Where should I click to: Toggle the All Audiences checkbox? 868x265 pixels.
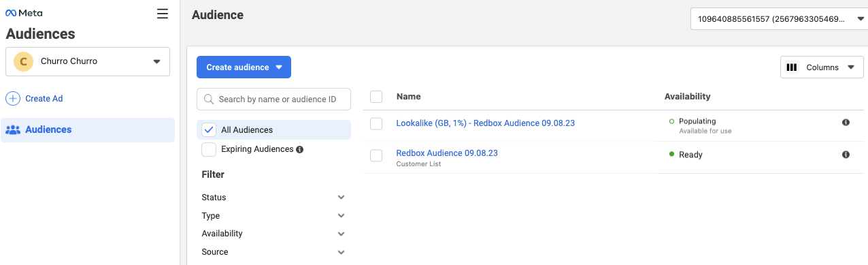(x=209, y=130)
